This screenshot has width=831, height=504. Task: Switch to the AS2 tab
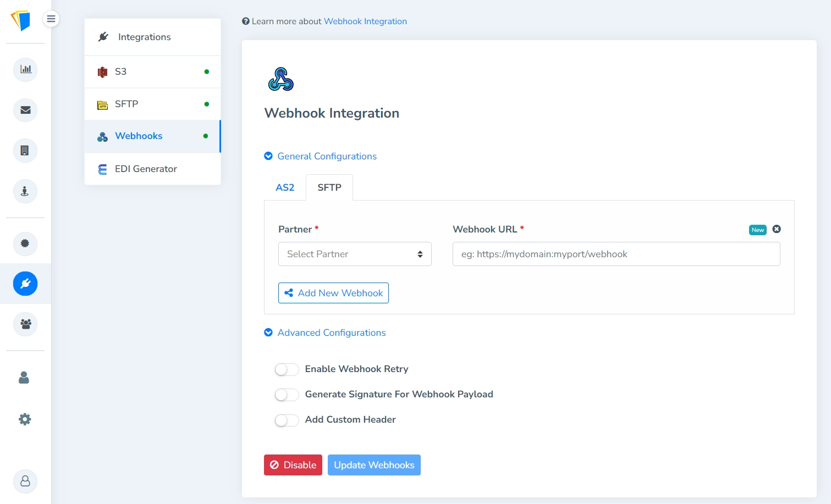285,187
